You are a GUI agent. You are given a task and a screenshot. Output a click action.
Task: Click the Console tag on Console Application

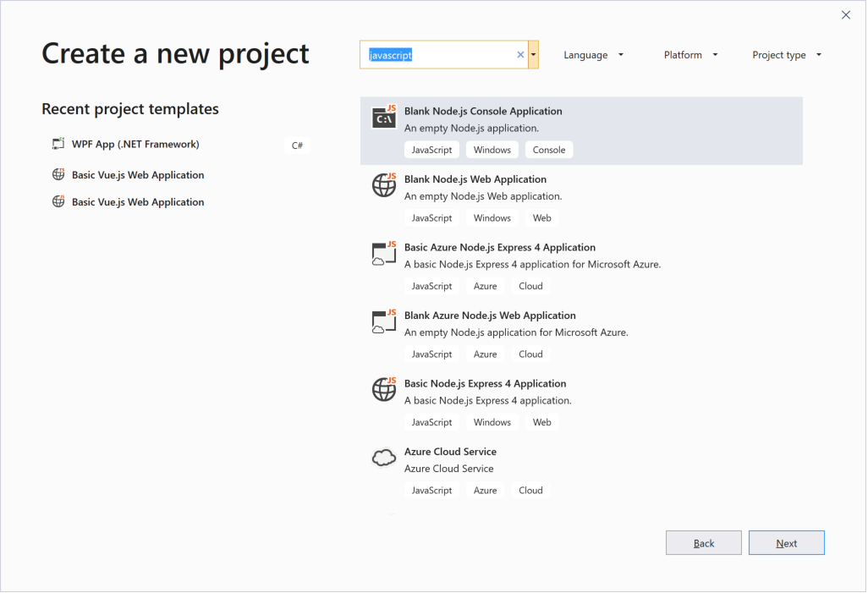pos(549,150)
